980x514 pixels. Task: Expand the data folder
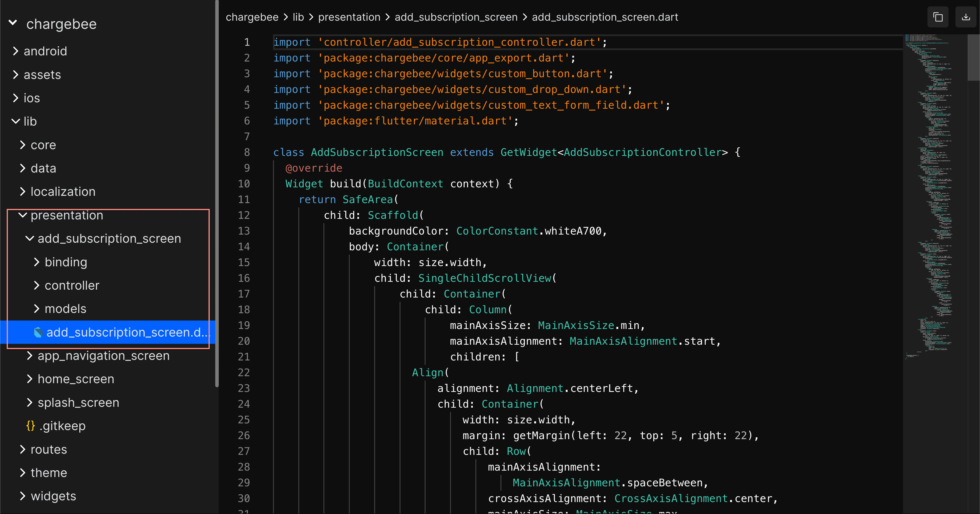22,168
